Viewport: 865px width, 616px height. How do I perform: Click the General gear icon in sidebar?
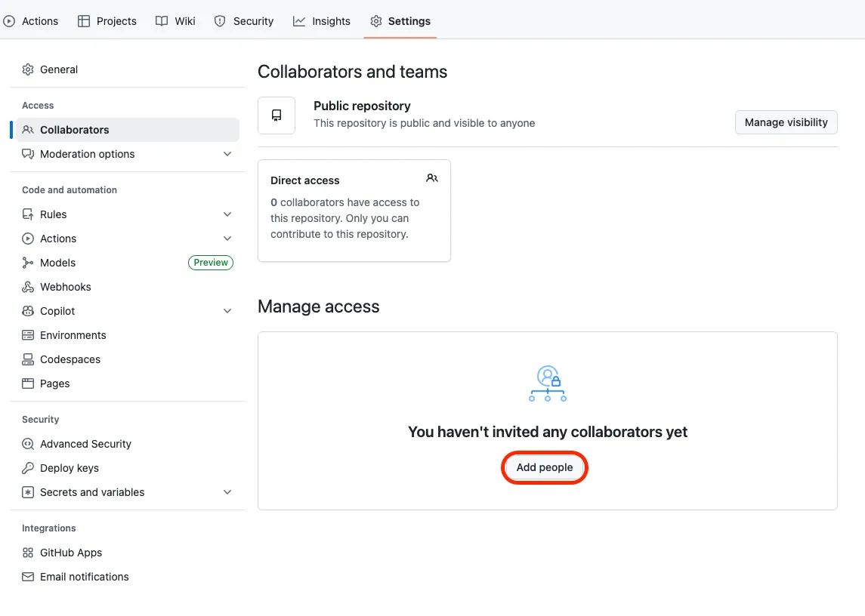(x=28, y=69)
